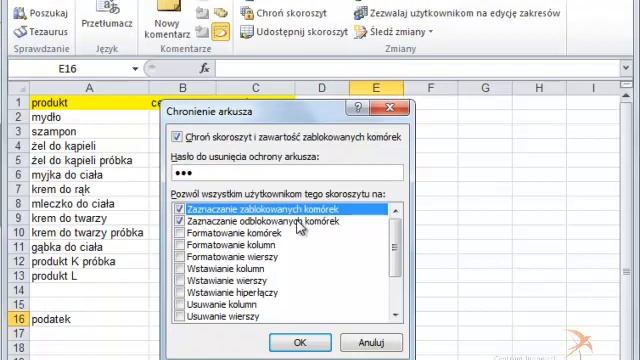640x360 pixels.
Task: Enable Wstawianie wierszy permission
Action: click(179, 280)
